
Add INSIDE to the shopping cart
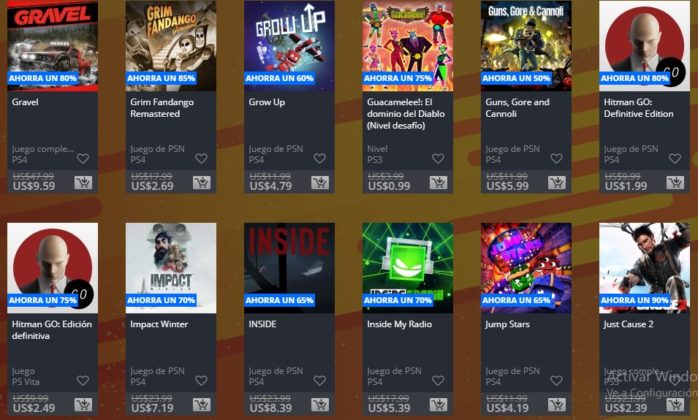pyautogui.click(x=320, y=405)
